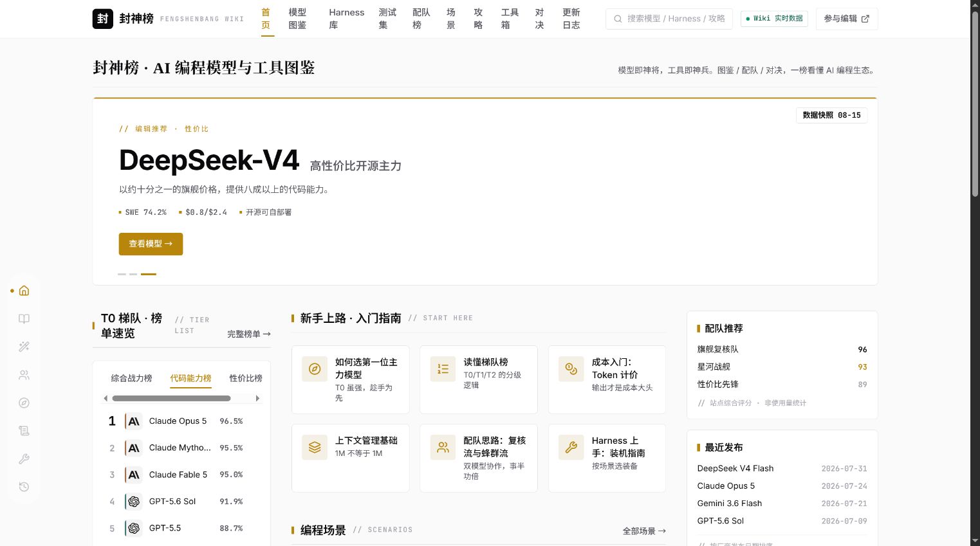Screen dimensions: 980x546
Task: Click the 查看模型 button
Action: pyautogui.click(x=151, y=244)
